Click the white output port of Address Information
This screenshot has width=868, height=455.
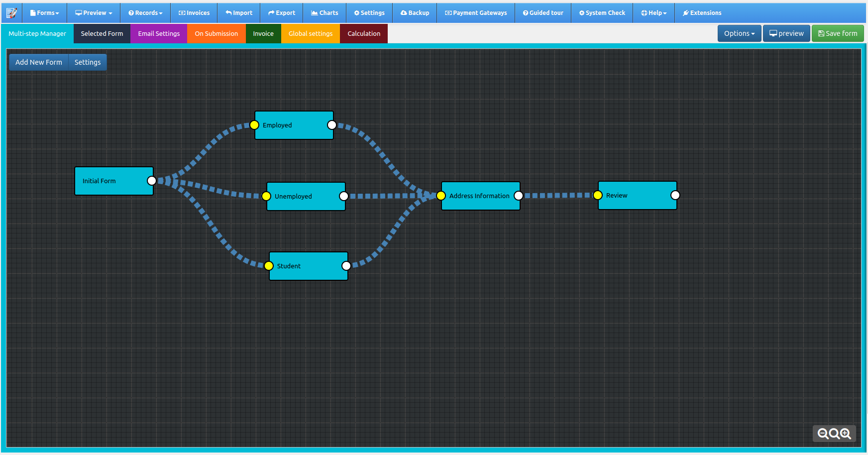click(x=519, y=196)
